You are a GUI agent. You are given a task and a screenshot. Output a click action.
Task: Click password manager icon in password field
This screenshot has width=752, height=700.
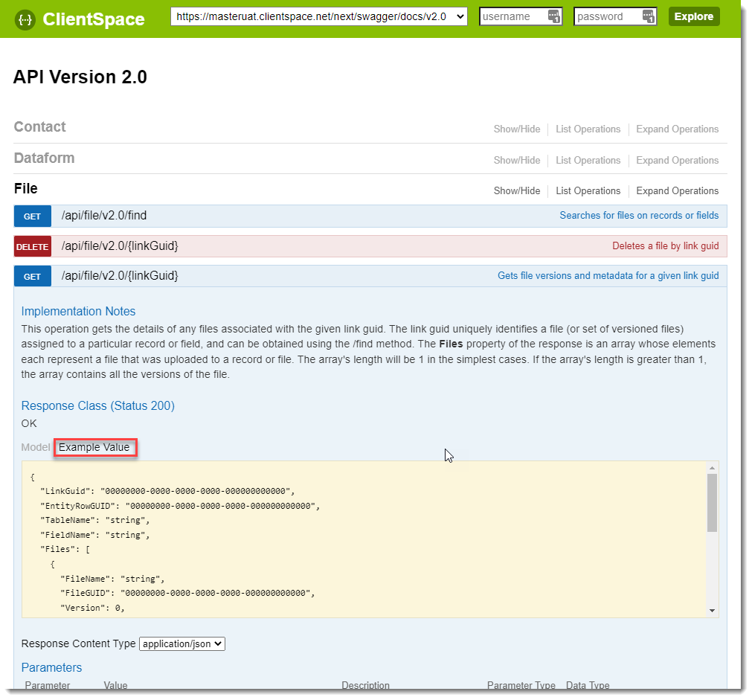click(648, 16)
